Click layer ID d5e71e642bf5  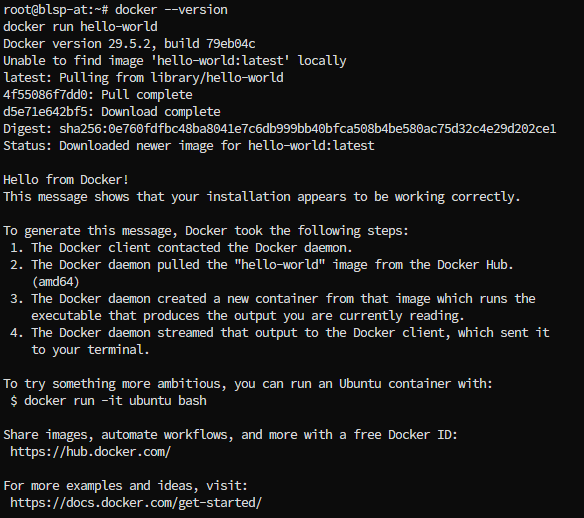pyautogui.click(x=45, y=112)
